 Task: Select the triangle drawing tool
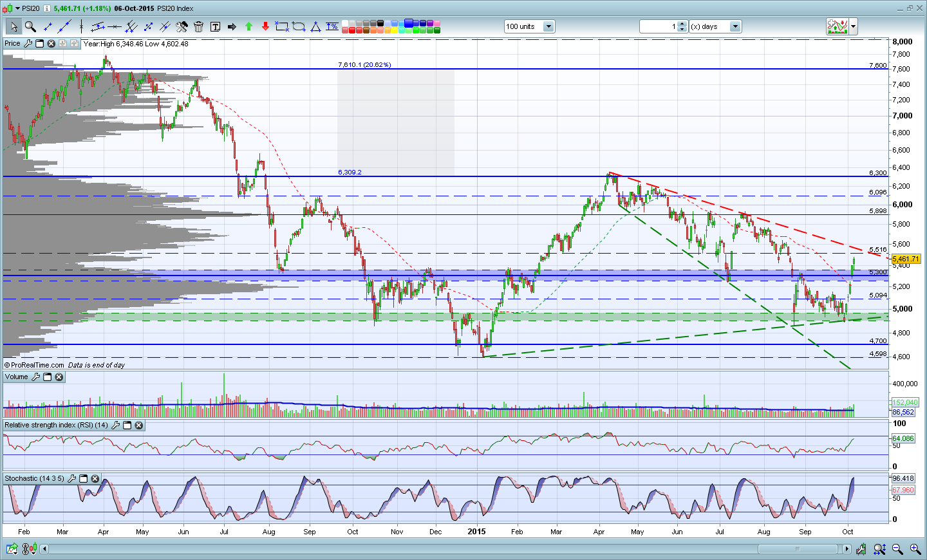315,26
